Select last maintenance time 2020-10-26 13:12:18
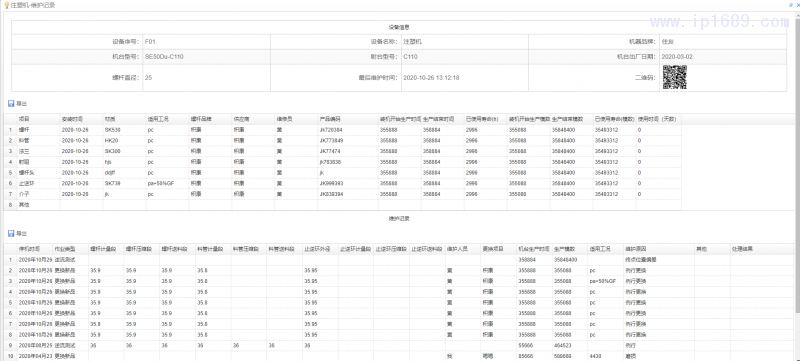800x361 pixels. coord(431,78)
